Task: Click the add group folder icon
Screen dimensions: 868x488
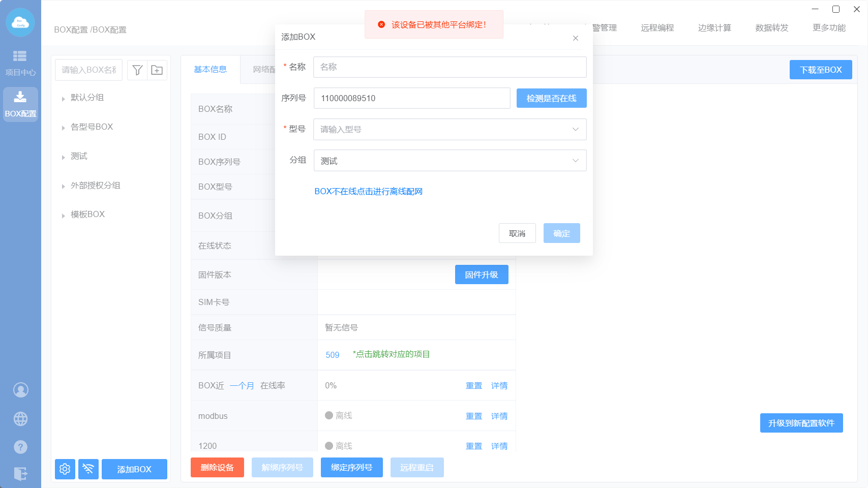Action: tap(157, 70)
